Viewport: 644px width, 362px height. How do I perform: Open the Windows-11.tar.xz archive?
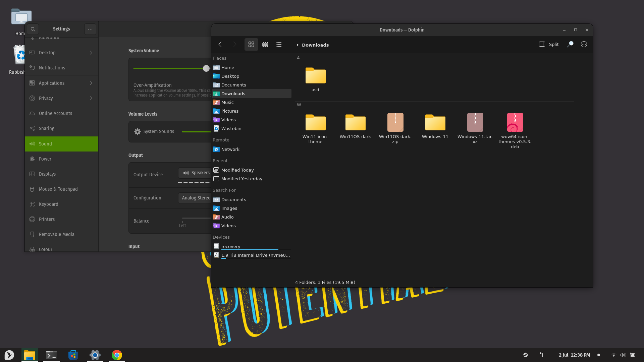point(475,123)
